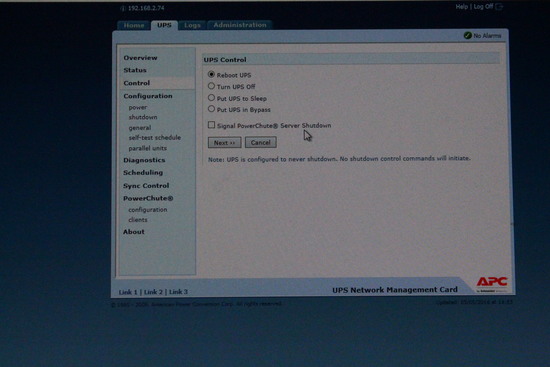Open PowerChute section in sidebar
Image resolution: width=550 pixels, height=367 pixels.
148,198
